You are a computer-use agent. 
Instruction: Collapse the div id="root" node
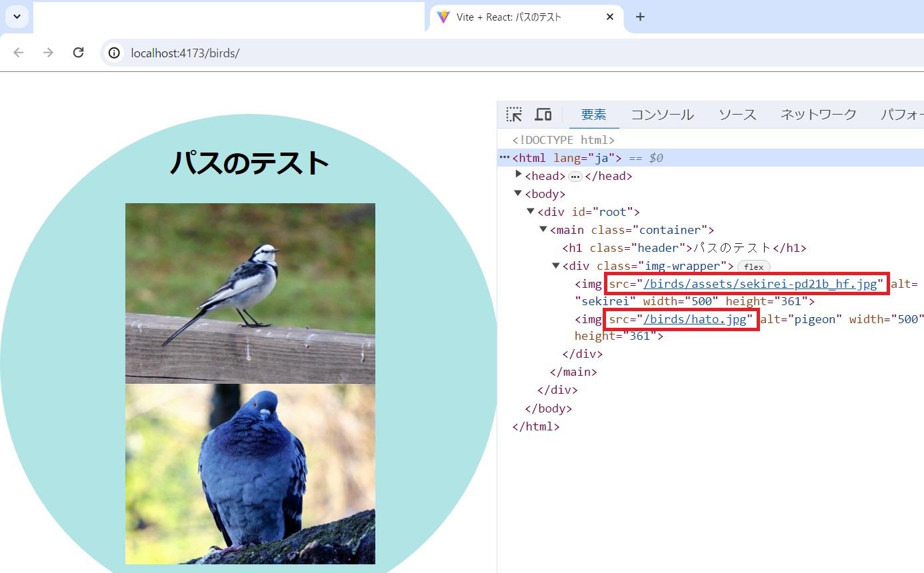pyautogui.click(x=531, y=211)
